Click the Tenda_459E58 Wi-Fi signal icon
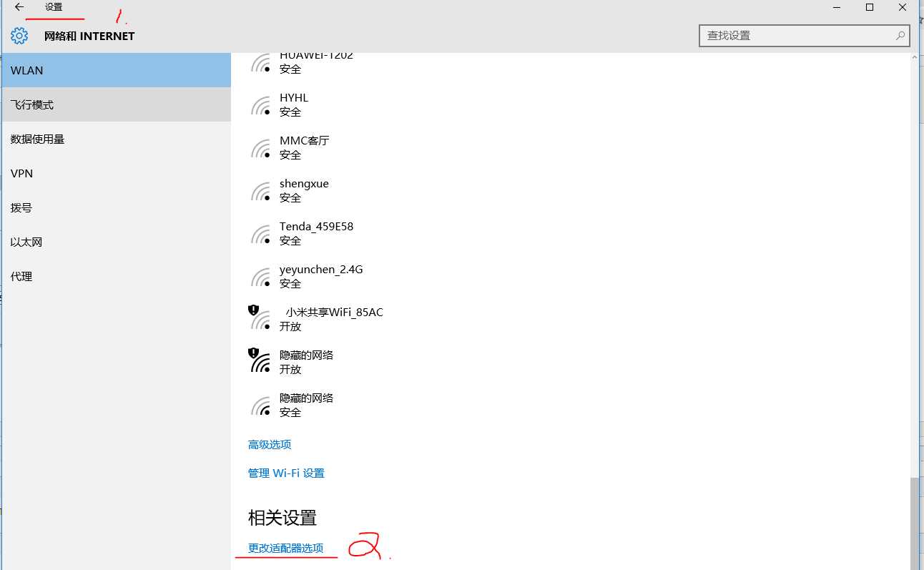Image resolution: width=924 pixels, height=570 pixels. (260, 234)
